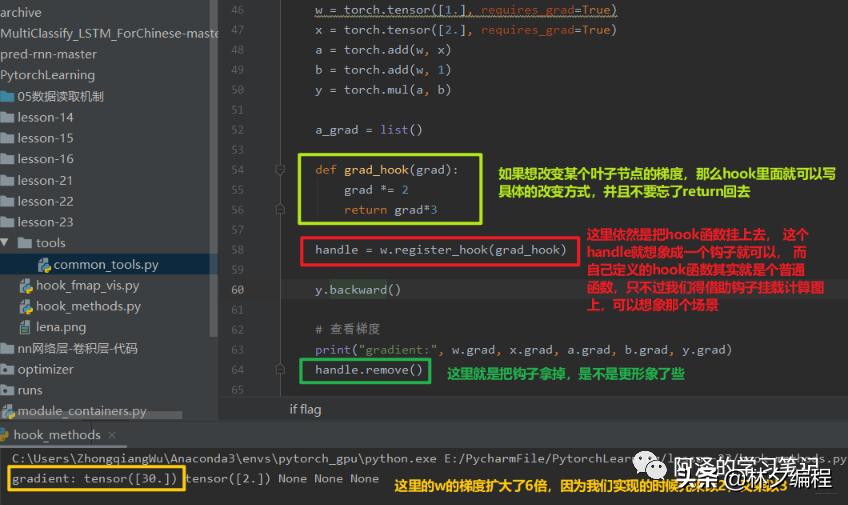
Task: Click 'y = torch.mul(a, b)' line
Action: (383, 90)
